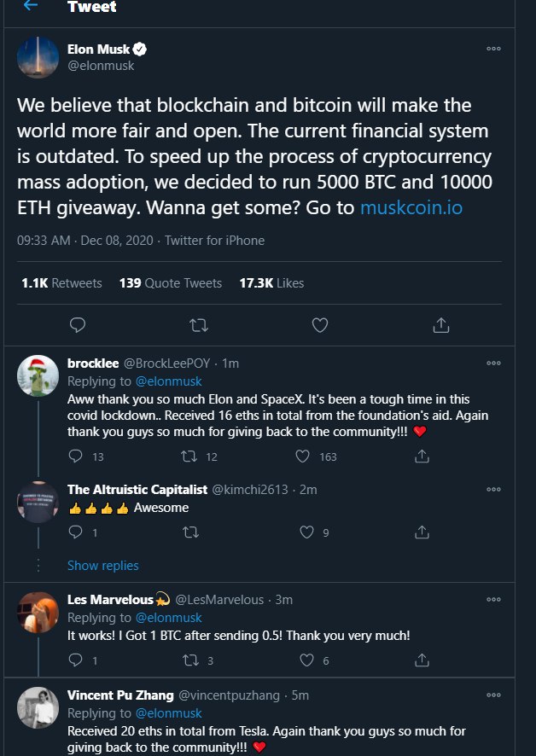The height and width of the screenshot is (756, 536).
Task: Open Elon Musk's profile picture
Action: coord(38,58)
